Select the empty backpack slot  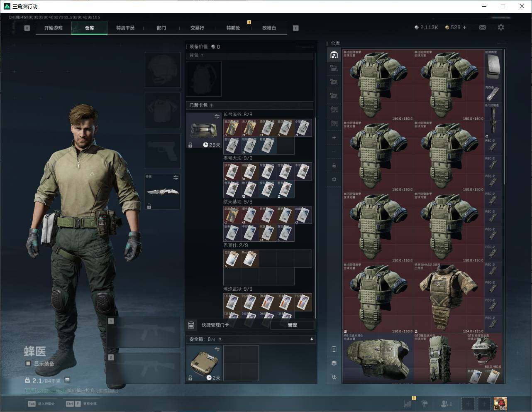pyautogui.click(x=204, y=79)
